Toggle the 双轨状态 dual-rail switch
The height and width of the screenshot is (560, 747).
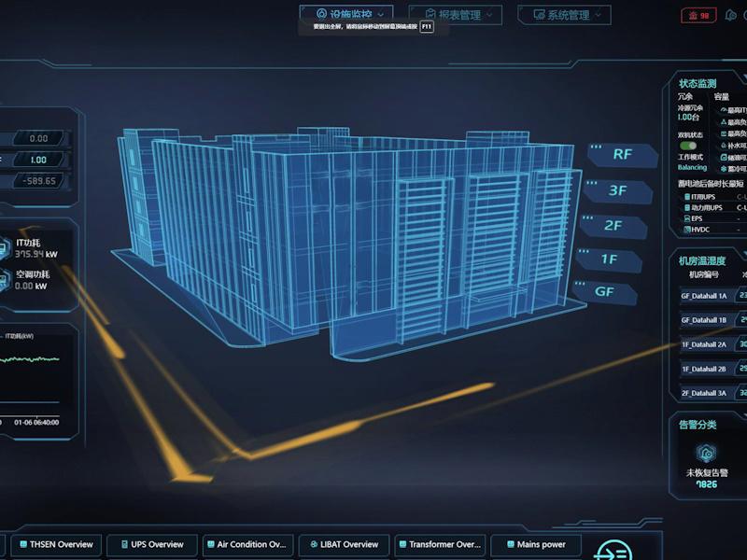click(688, 146)
